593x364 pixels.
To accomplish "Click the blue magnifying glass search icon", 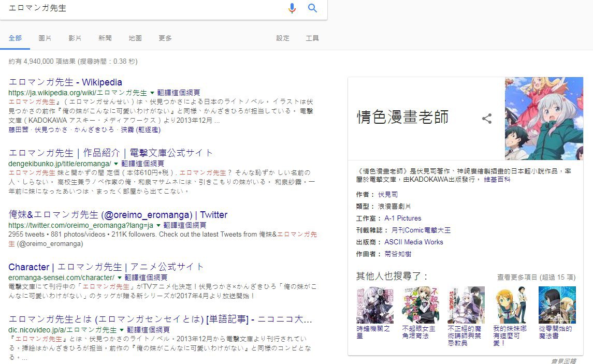I will click(312, 8).
